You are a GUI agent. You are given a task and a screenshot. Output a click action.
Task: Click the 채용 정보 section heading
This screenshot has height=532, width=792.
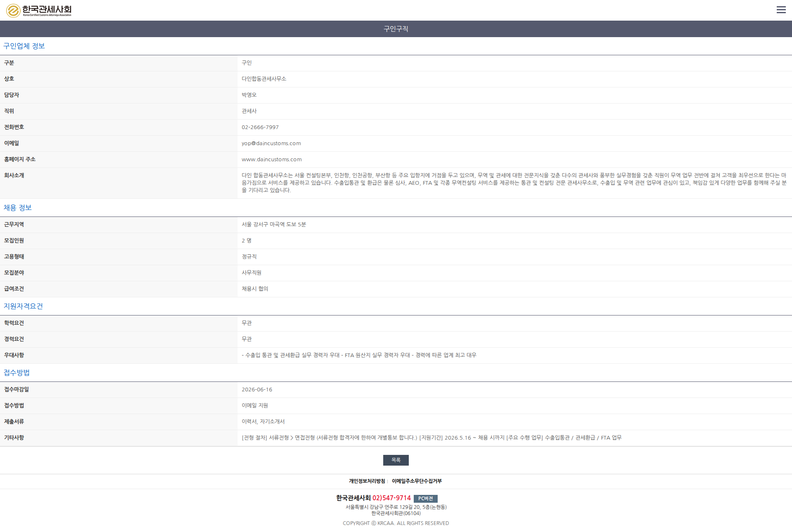(x=17, y=208)
